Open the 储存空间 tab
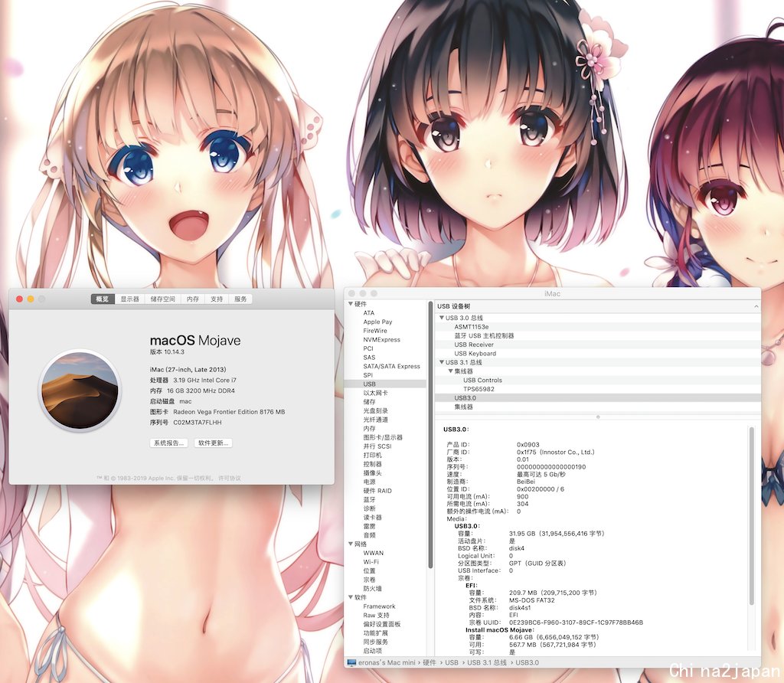Screen dimensions: 784x683 pos(162,299)
